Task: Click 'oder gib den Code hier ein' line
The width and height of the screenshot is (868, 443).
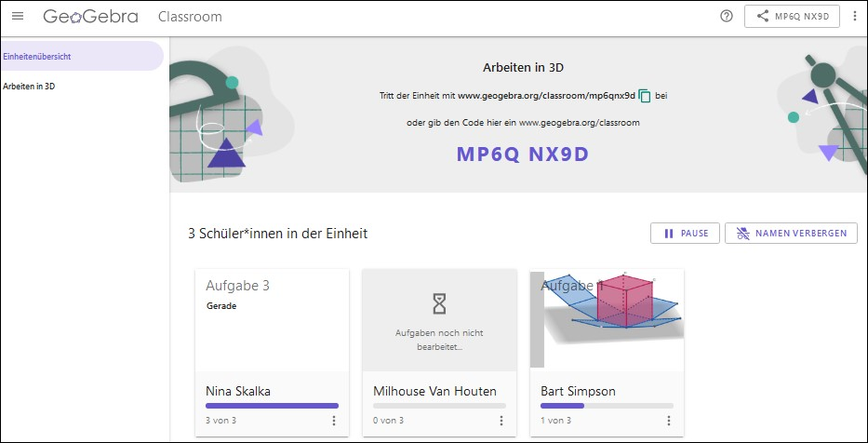Action: click(523, 122)
